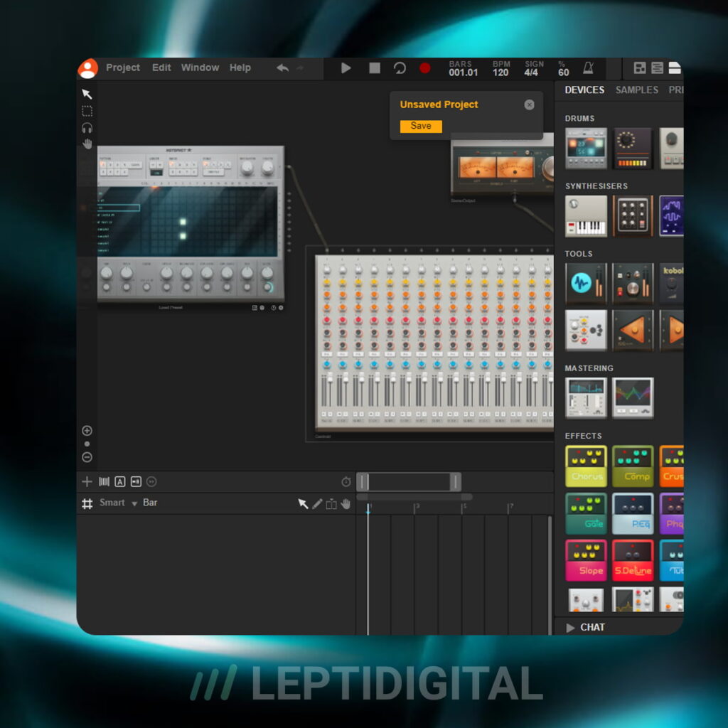The image size is (728, 728).
Task: Click the time signature 4/4
Action: 531,73
